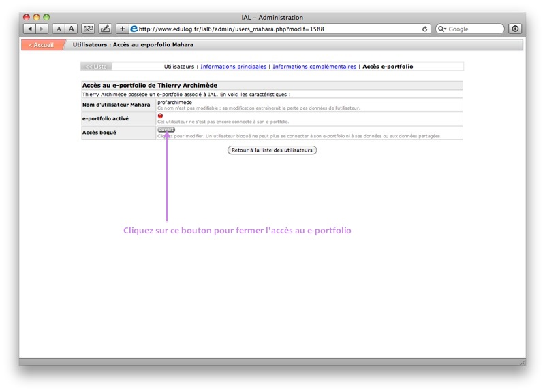545x392 pixels.
Task: Select the Accès e-portfolio tab
Action: tap(388, 67)
